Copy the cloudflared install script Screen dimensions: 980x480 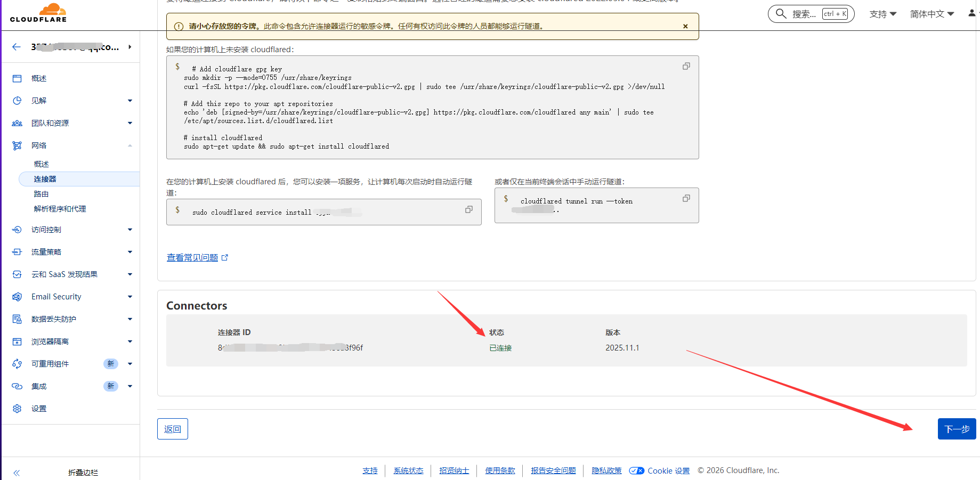(686, 66)
